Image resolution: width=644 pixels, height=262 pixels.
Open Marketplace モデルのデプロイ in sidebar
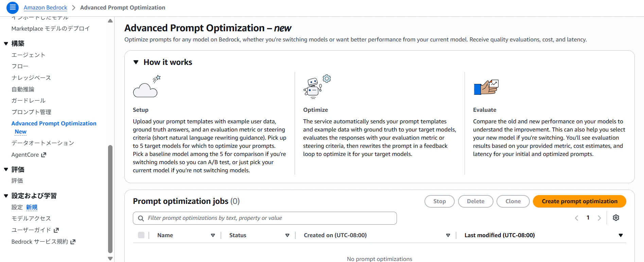(x=51, y=29)
